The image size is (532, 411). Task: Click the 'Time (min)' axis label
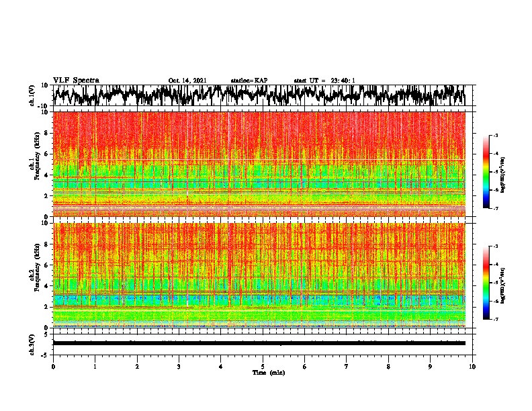(269, 373)
